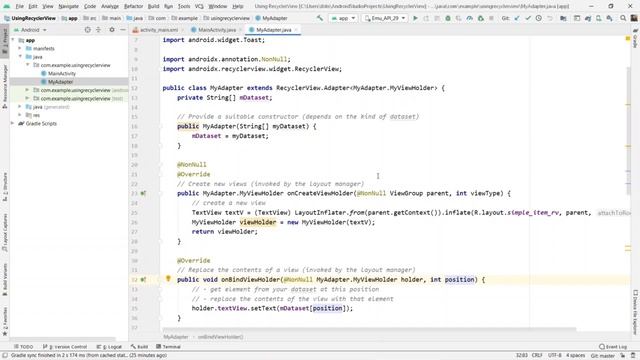Toggle the Favorites side panel

tap(4, 322)
